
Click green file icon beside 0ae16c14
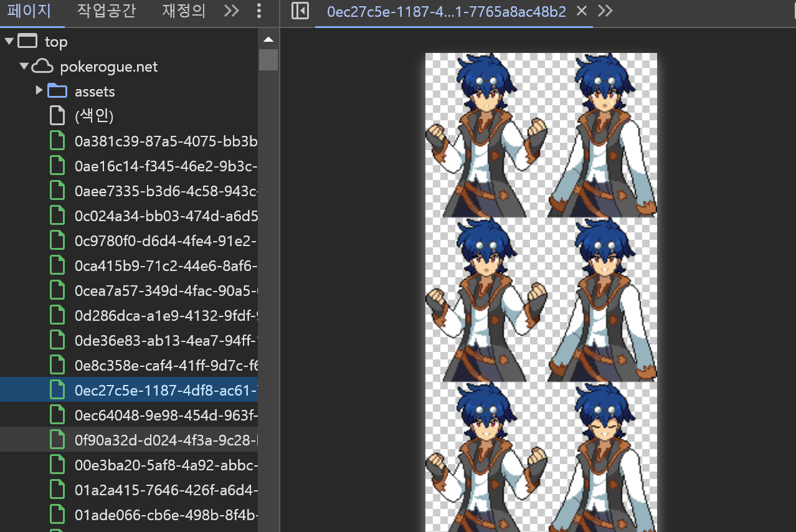tap(57, 166)
